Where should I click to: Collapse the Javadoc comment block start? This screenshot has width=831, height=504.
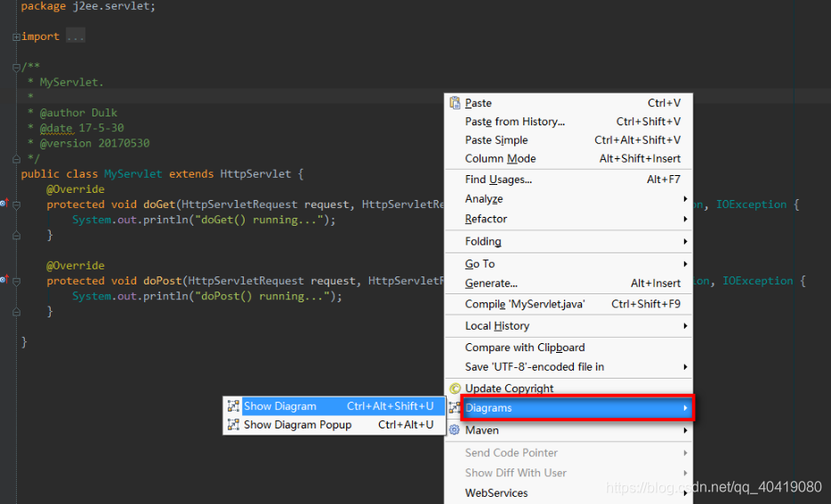[x=16, y=68]
